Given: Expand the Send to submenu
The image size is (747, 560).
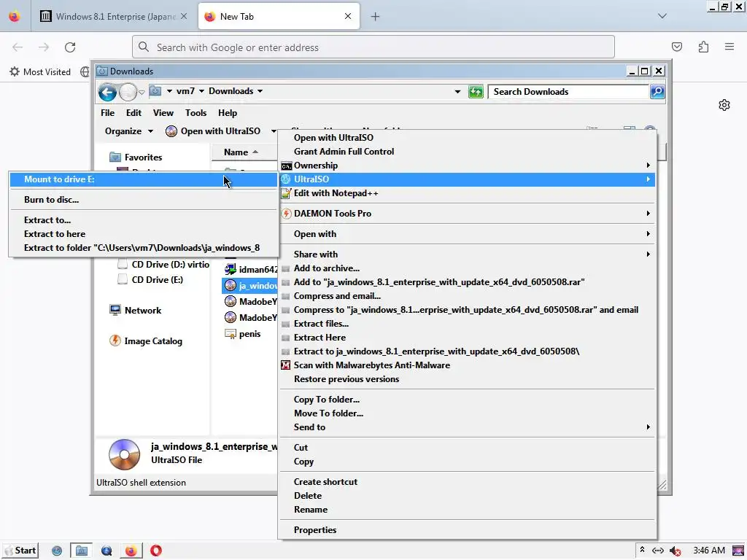Looking at the screenshot, I should pyautogui.click(x=468, y=427).
